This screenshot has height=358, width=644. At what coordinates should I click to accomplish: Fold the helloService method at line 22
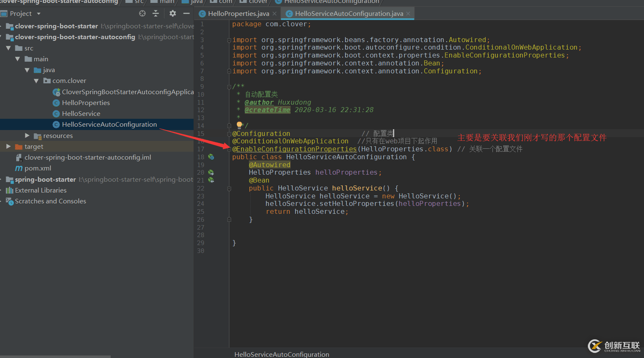pos(229,188)
